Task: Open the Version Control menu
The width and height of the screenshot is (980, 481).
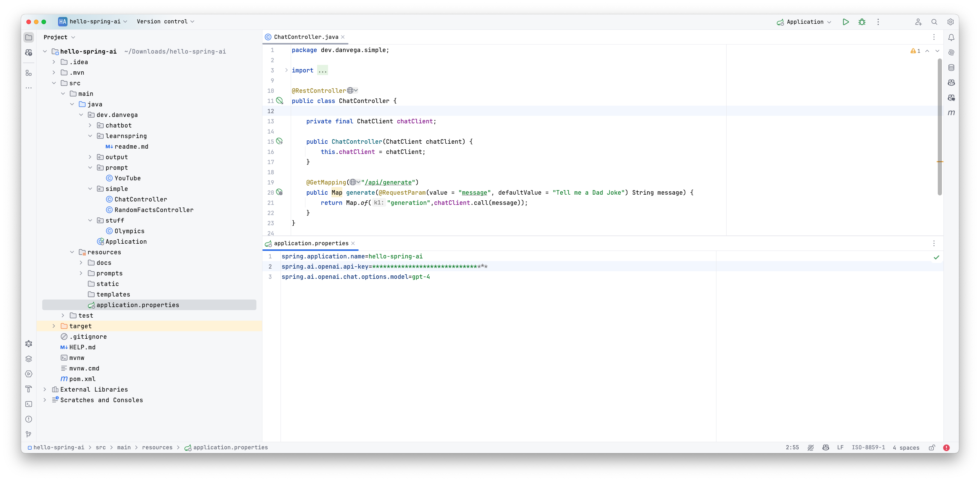Action: click(x=165, y=21)
